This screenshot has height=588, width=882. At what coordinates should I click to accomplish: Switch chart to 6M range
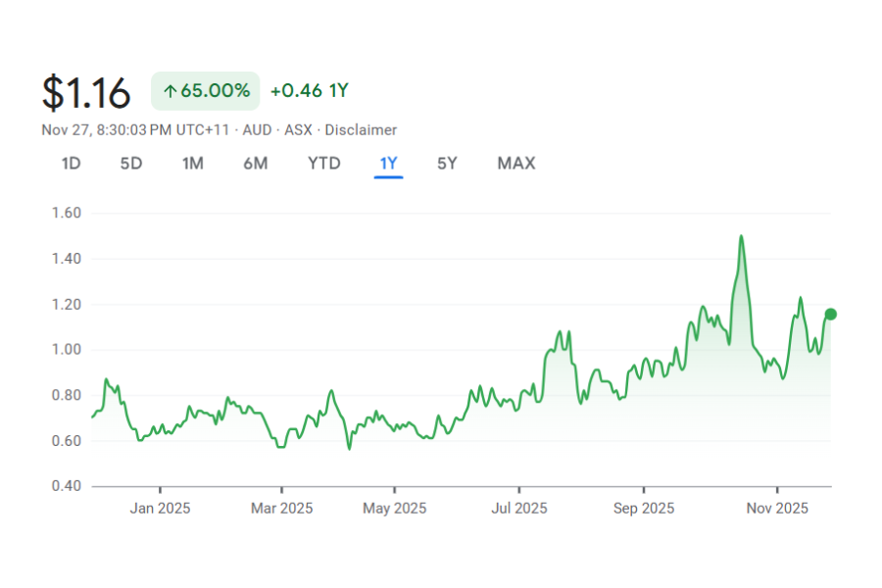click(256, 164)
